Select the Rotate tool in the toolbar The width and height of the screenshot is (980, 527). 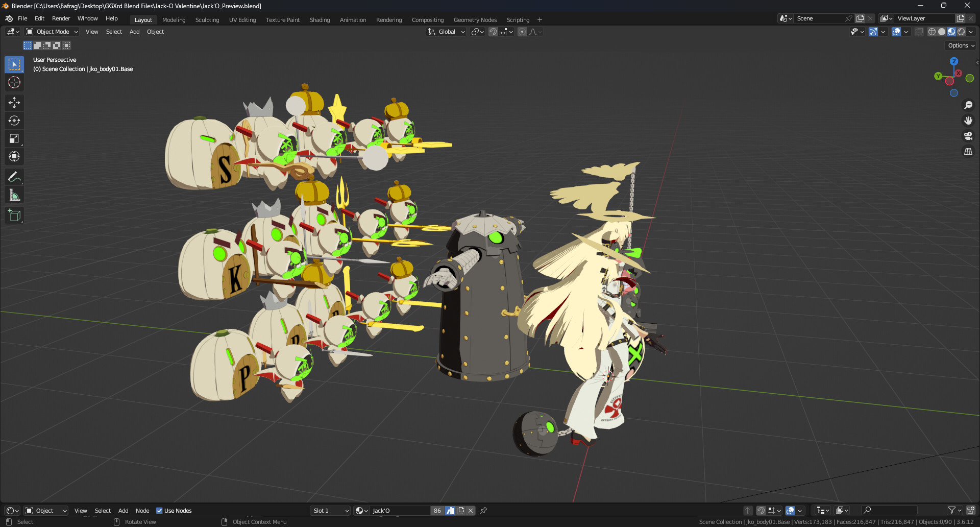pyautogui.click(x=14, y=121)
